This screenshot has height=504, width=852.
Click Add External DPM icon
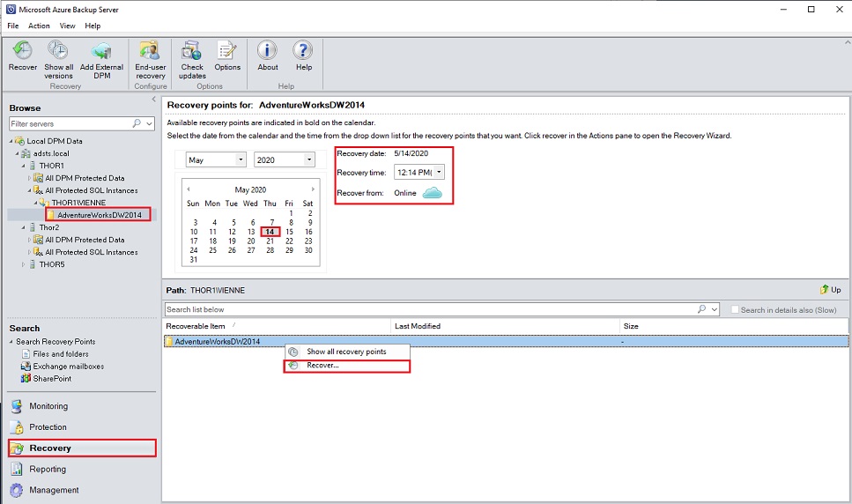point(101,50)
